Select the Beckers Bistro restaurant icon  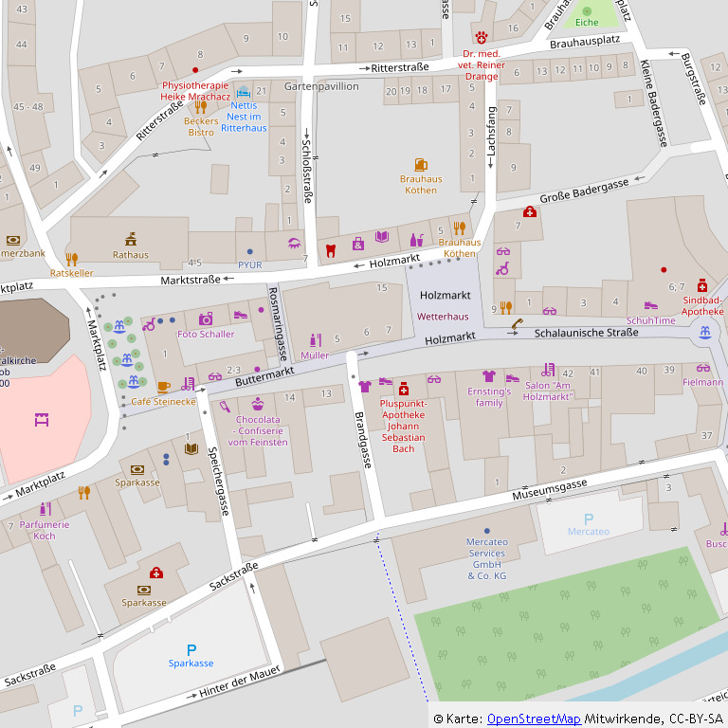(201, 107)
